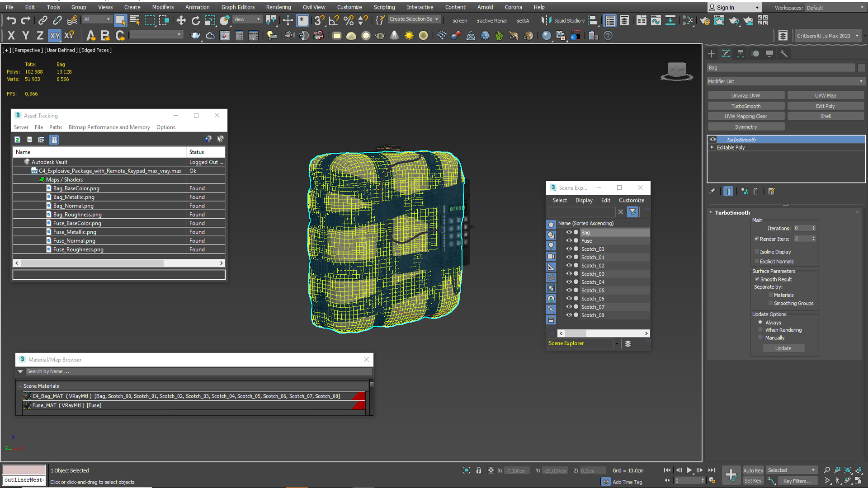
Task: Toggle the selection lock icon
Action: pyautogui.click(x=479, y=470)
